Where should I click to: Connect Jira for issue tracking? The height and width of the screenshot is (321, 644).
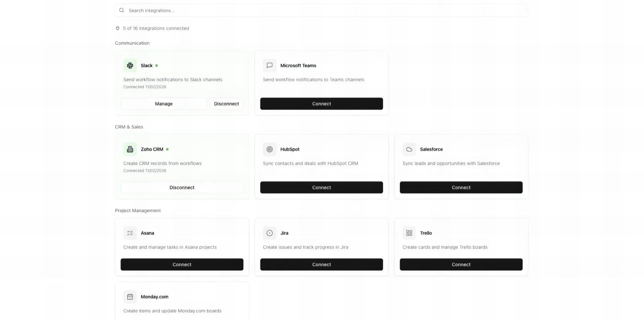point(321,264)
